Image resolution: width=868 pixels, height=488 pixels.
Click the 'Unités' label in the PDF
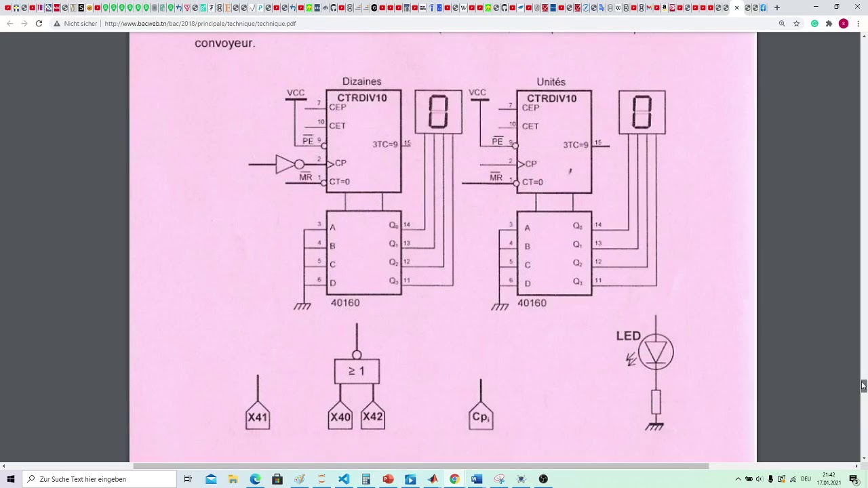tap(551, 81)
